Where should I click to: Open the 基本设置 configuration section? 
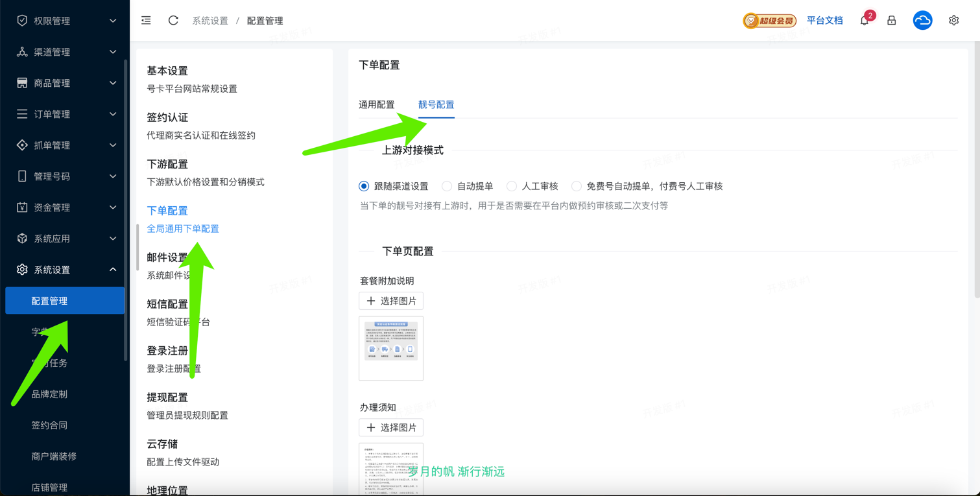click(x=167, y=71)
